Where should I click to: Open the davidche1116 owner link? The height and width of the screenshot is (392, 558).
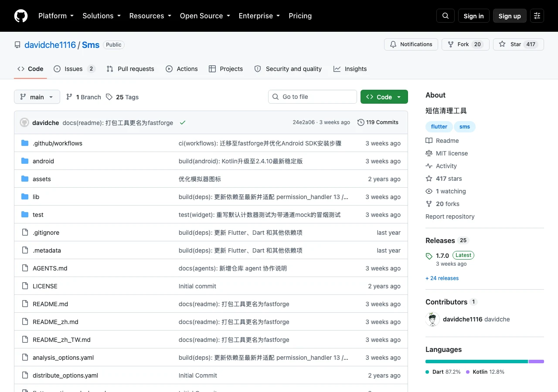click(50, 45)
